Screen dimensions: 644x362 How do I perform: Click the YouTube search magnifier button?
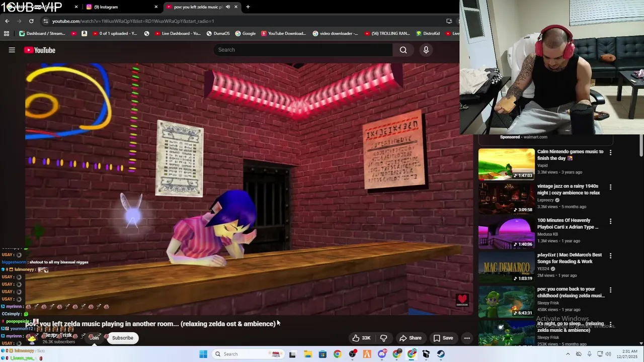[x=403, y=50]
